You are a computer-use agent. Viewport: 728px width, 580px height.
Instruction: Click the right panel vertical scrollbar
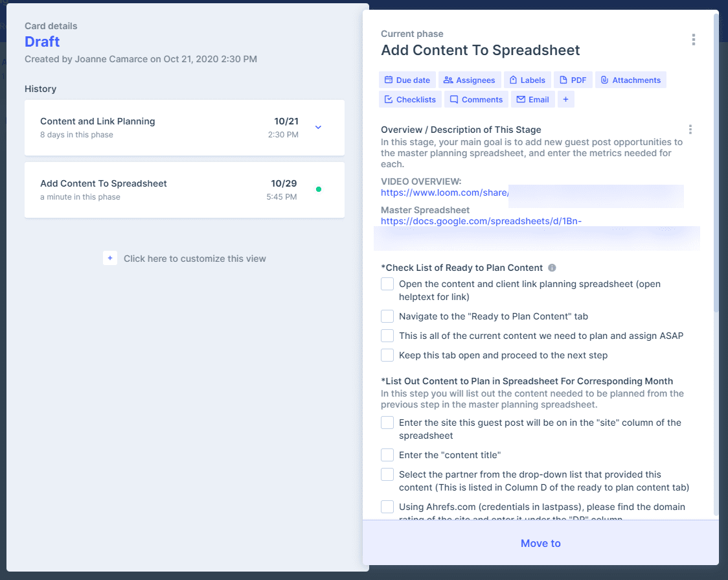(716, 163)
